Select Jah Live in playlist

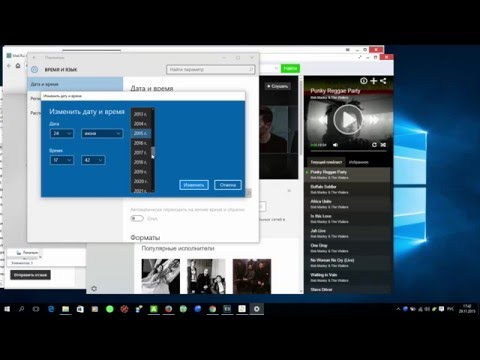click(347, 233)
